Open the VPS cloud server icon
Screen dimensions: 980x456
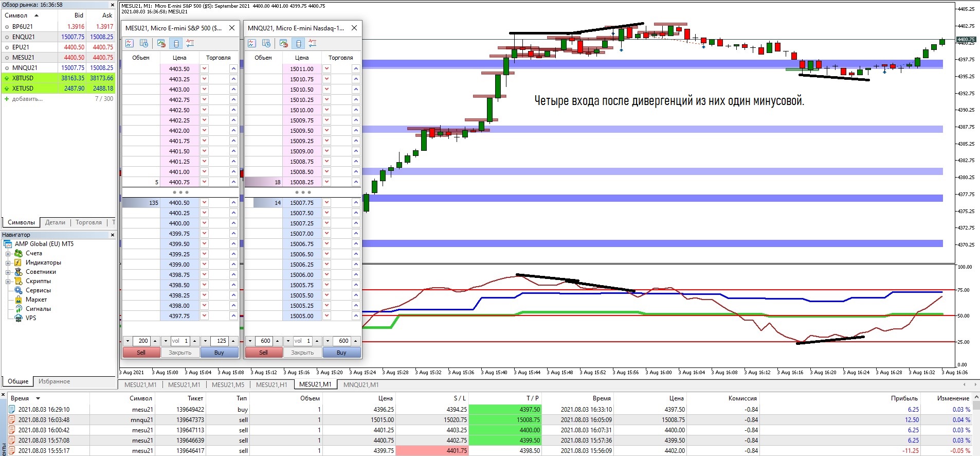coord(19,318)
